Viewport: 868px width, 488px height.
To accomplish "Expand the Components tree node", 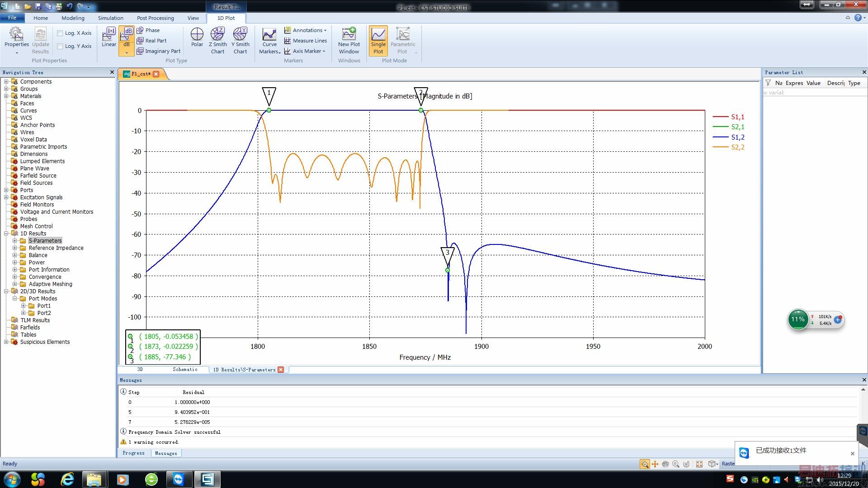I will (x=6, y=82).
